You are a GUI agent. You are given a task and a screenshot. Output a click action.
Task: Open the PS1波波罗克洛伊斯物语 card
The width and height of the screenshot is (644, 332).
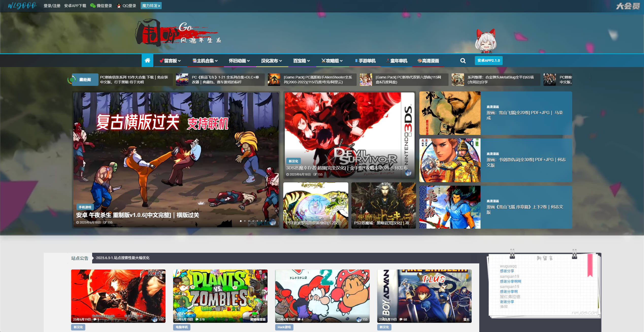point(316,205)
